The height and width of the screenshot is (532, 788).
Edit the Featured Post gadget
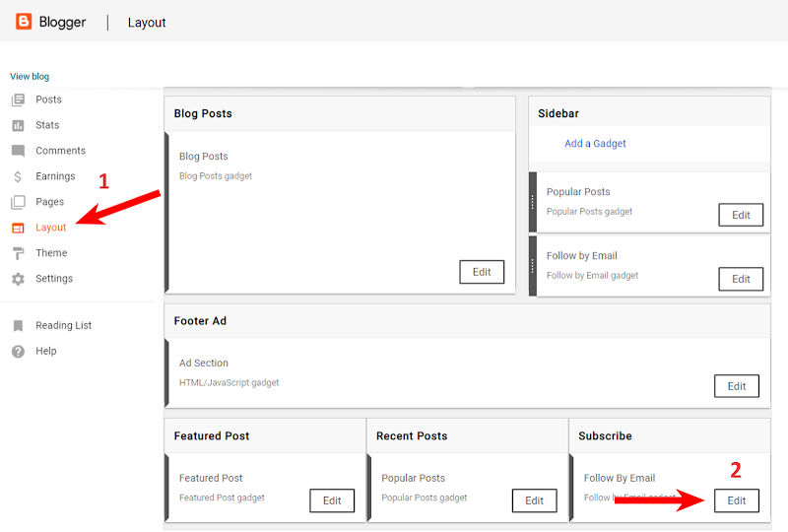tap(332, 500)
